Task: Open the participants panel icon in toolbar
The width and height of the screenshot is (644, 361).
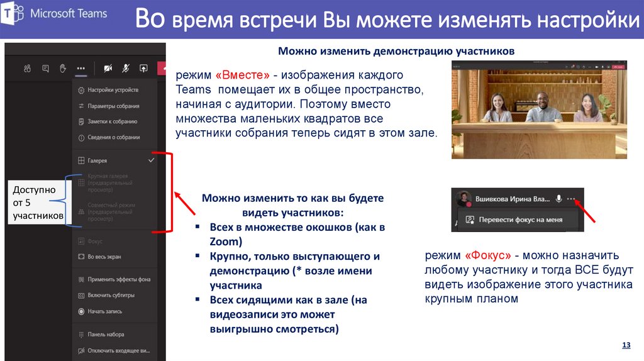Action: point(27,69)
